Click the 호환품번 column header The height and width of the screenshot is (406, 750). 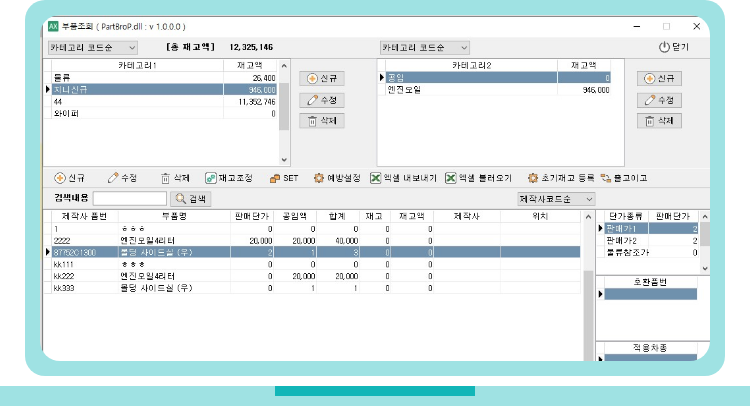pyautogui.click(x=650, y=282)
